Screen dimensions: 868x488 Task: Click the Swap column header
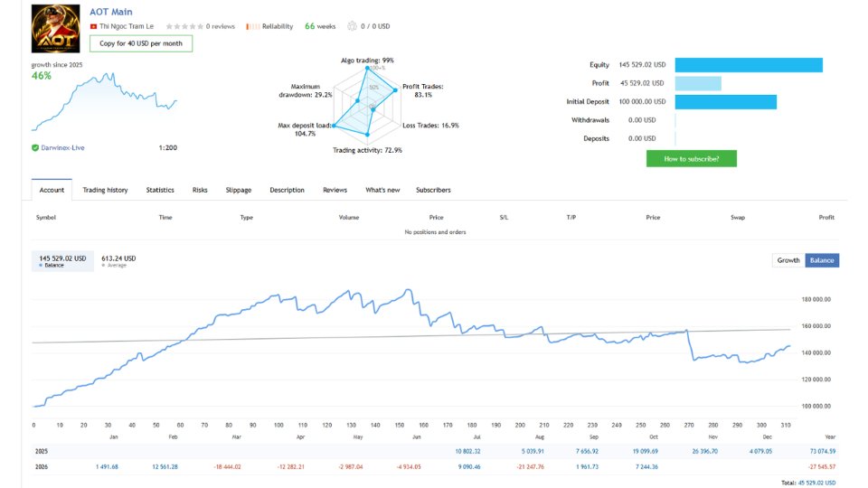click(x=738, y=218)
